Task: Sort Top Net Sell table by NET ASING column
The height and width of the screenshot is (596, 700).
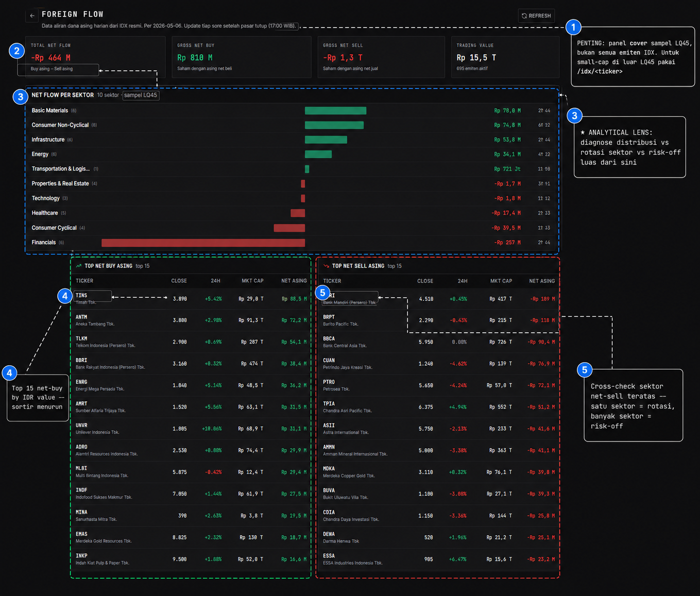Action: point(542,281)
